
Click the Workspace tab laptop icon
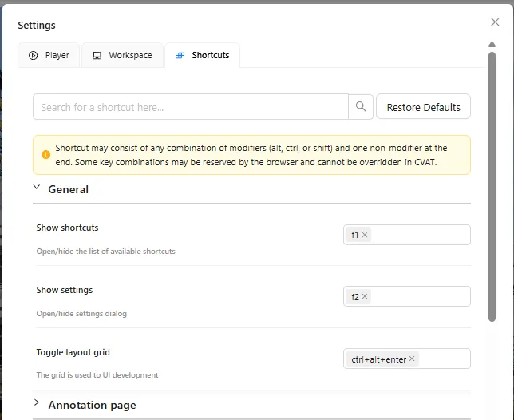point(97,55)
